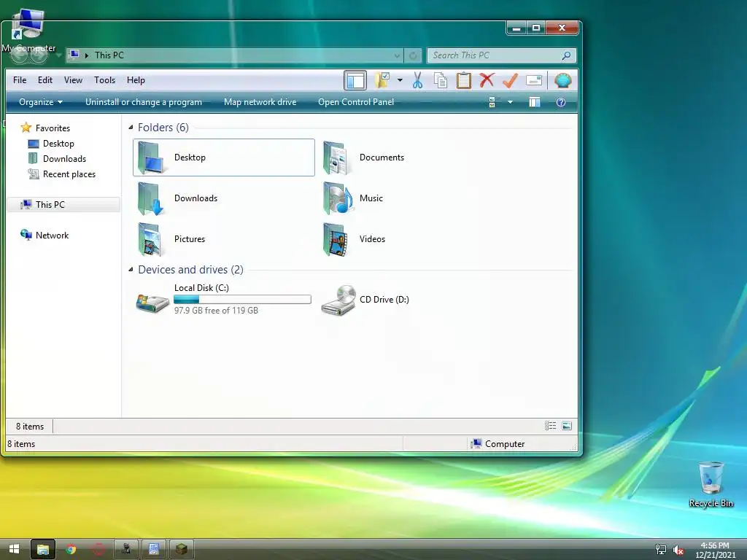Open the File menu
747x560 pixels.
[20, 80]
